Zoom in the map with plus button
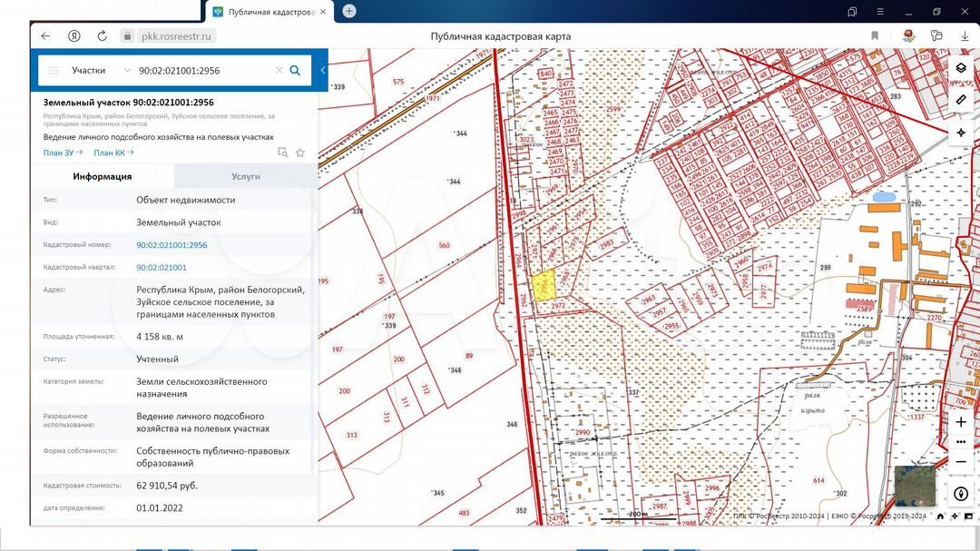The image size is (980, 551). [961, 422]
